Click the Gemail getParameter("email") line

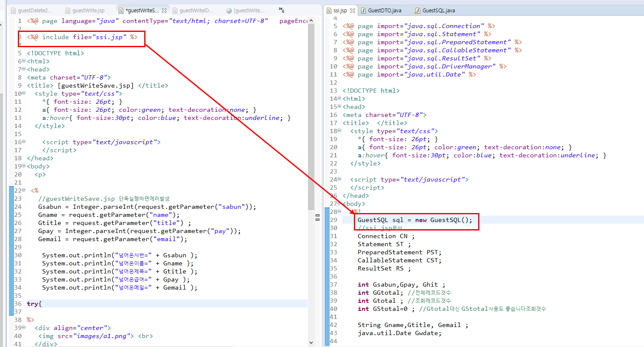tap(113, 239)
